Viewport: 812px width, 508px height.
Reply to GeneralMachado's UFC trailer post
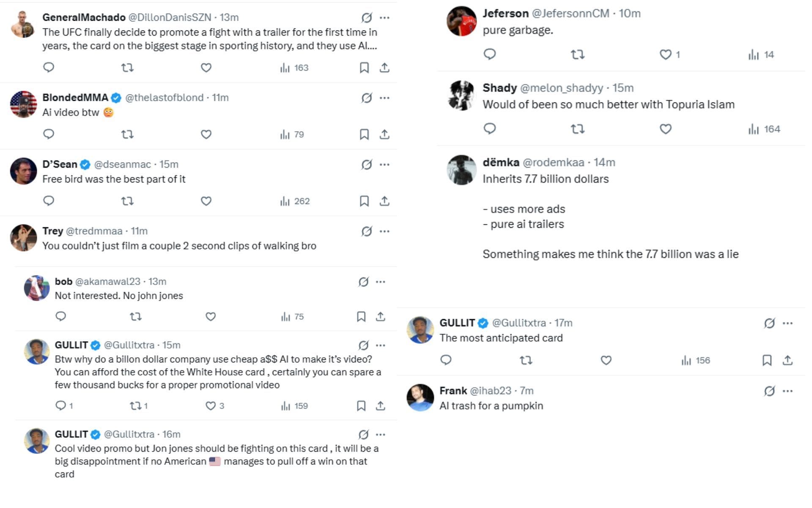[49, 68]
